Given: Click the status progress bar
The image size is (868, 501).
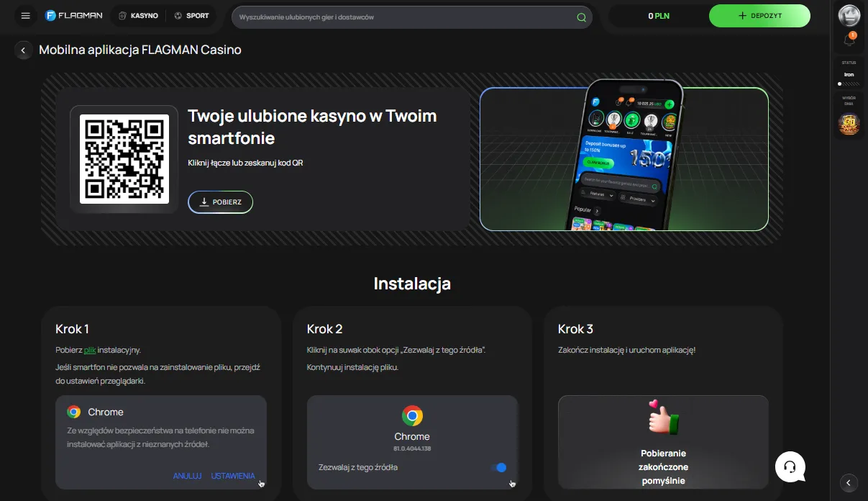Looking at the screenshot, I should click(849, 83).
